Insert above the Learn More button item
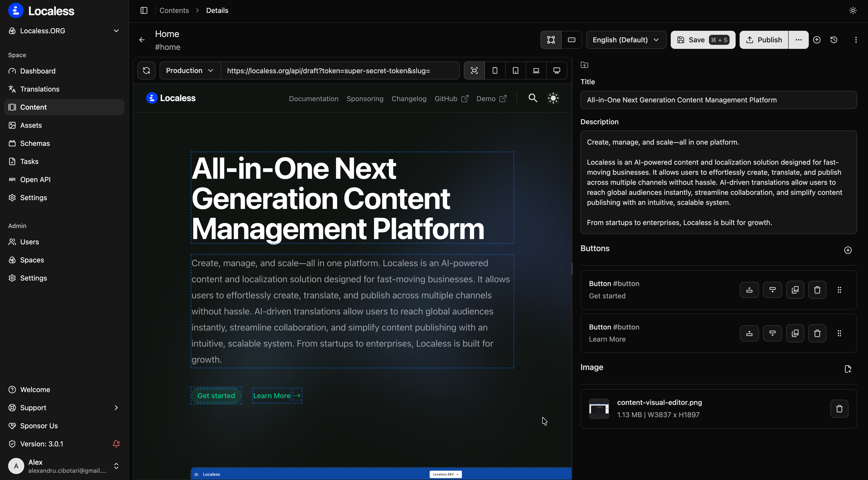 point(749,333)
